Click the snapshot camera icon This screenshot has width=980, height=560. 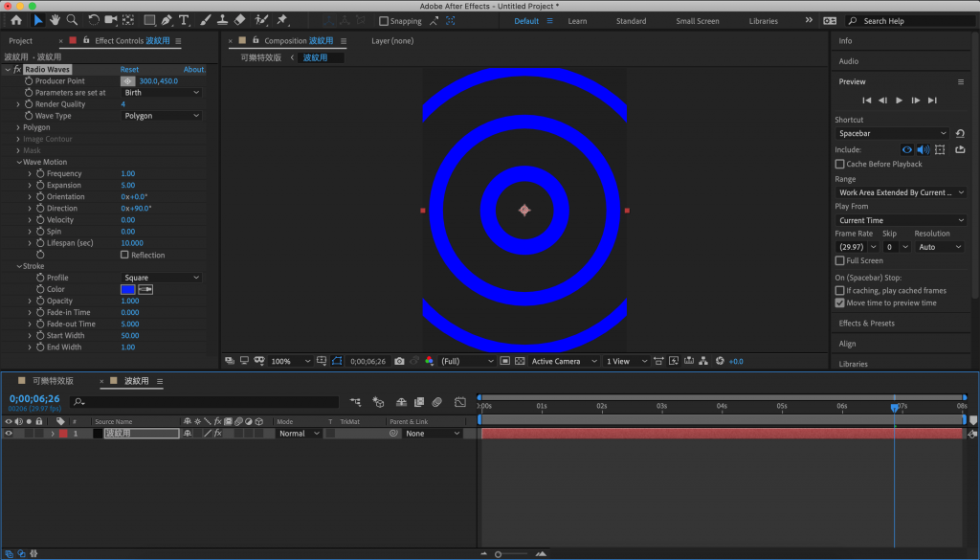coord(399,361)
